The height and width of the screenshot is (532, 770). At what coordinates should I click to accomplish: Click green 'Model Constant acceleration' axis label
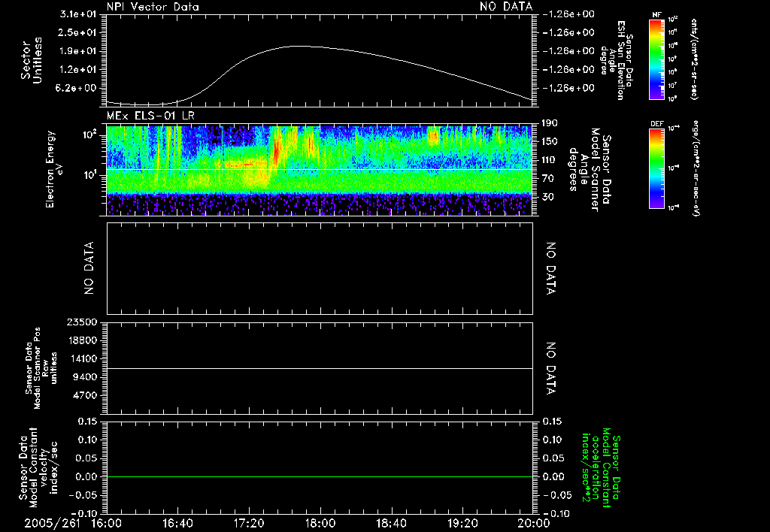(x=601, y=468)
